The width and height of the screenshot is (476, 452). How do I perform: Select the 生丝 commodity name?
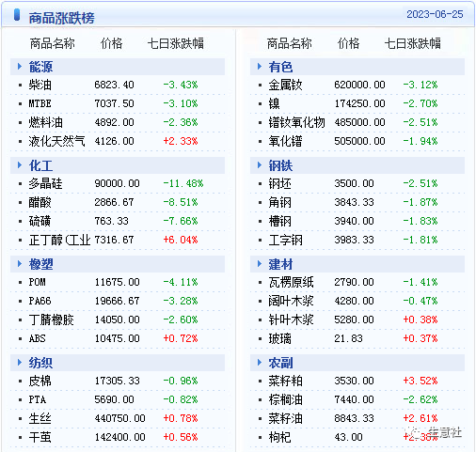40,418
